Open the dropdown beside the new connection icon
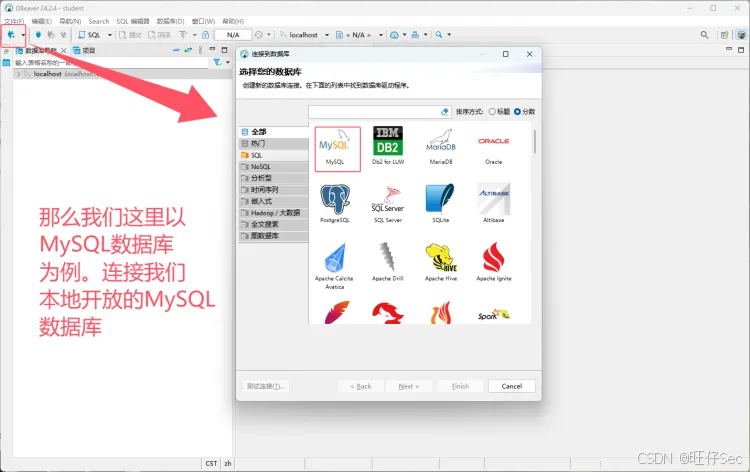Screen dimensions: 750x472 click(22, 35)
